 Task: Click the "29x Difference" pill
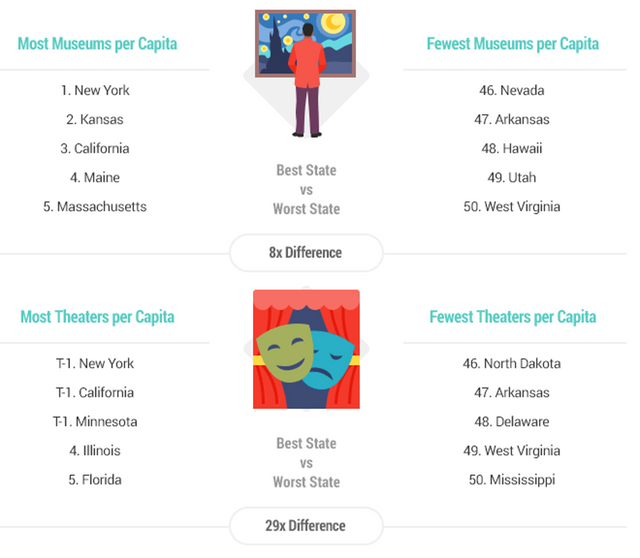306,525
